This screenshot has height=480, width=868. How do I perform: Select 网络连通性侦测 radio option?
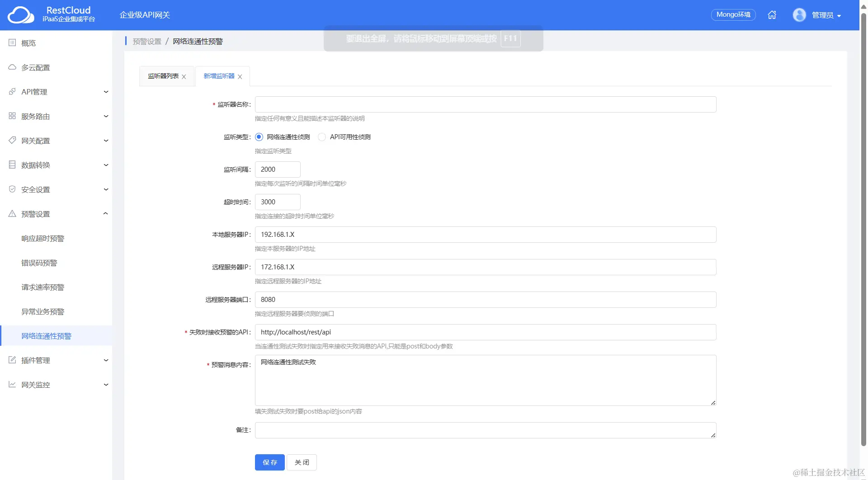(259, 137)
